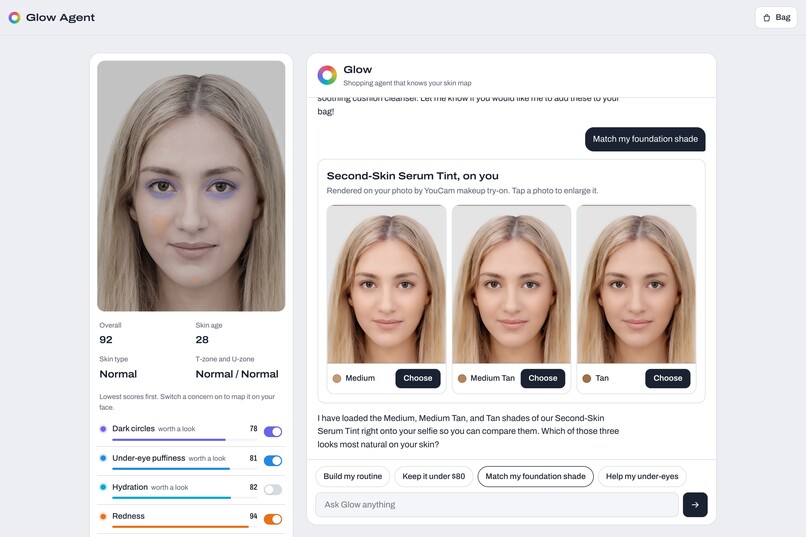The width and height of the screenshot is (806, 537).
Task: Focus the Ask Glow anything input
Action: tap(497, 505)
